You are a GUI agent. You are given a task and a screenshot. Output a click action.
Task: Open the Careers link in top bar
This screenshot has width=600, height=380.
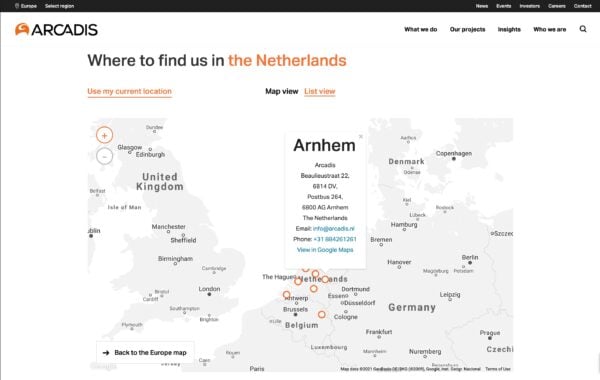tap(556, 6)
